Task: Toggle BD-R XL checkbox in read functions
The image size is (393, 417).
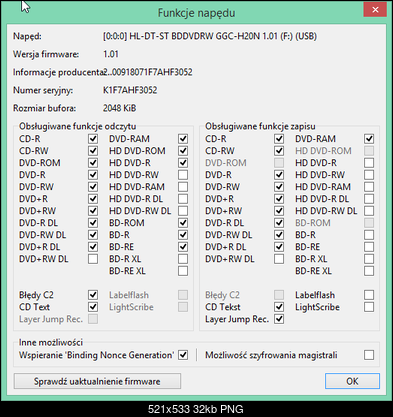Action: point(183,259)
